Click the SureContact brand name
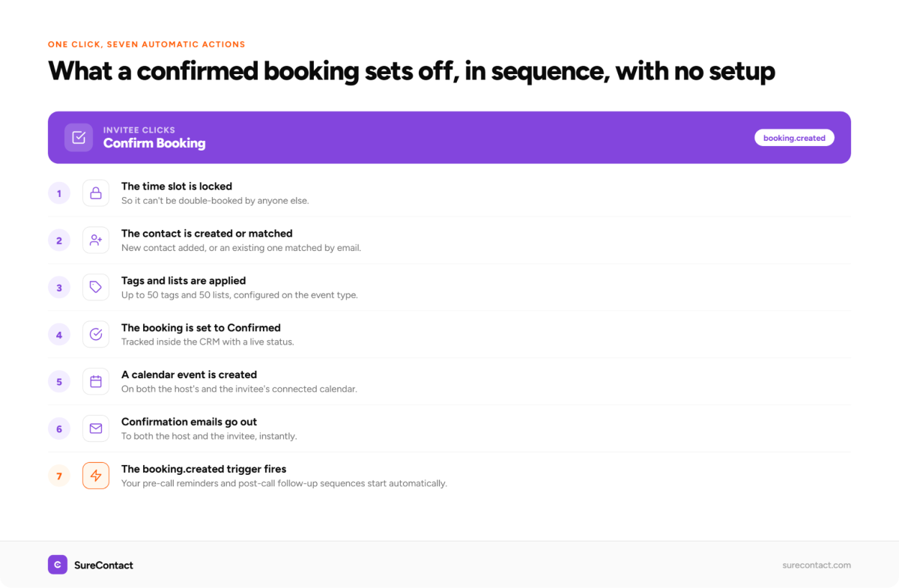 [x=103, y=565]
